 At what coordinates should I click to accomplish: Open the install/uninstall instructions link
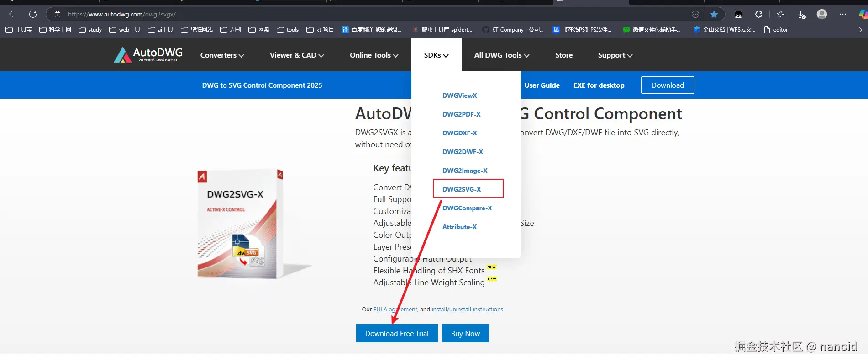(x=467, y=310)
